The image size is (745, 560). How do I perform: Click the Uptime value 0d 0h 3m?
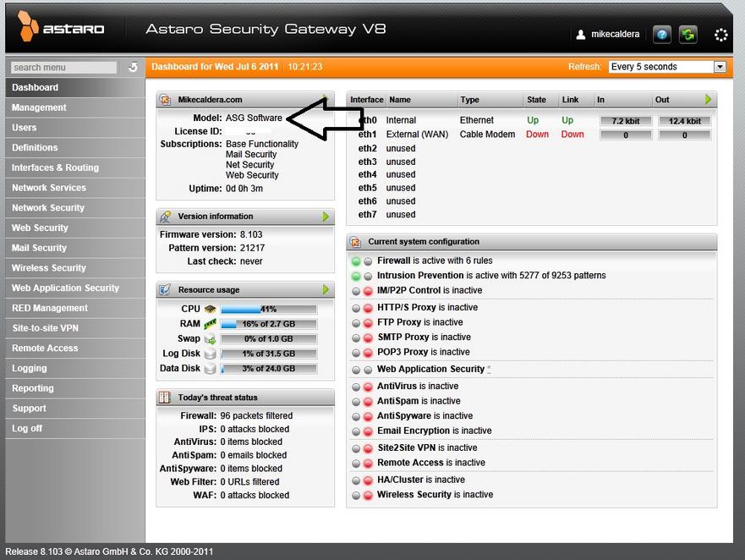244,189
